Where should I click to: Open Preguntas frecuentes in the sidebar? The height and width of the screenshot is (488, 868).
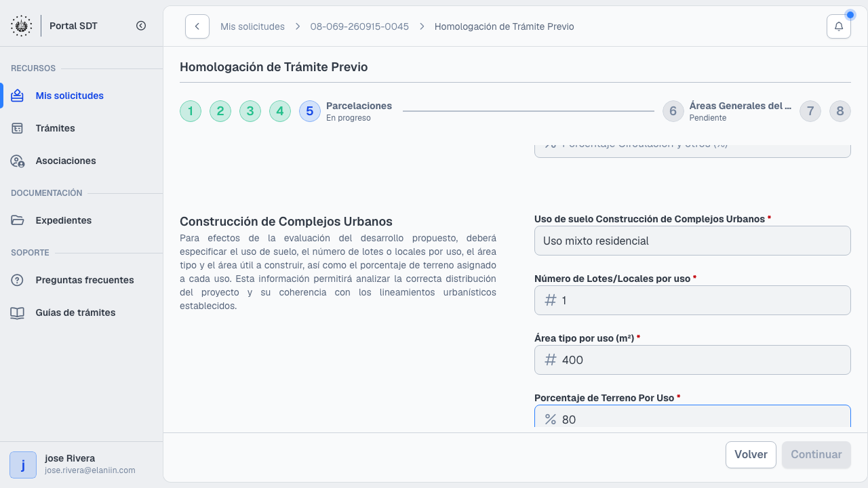pos(81,280)
